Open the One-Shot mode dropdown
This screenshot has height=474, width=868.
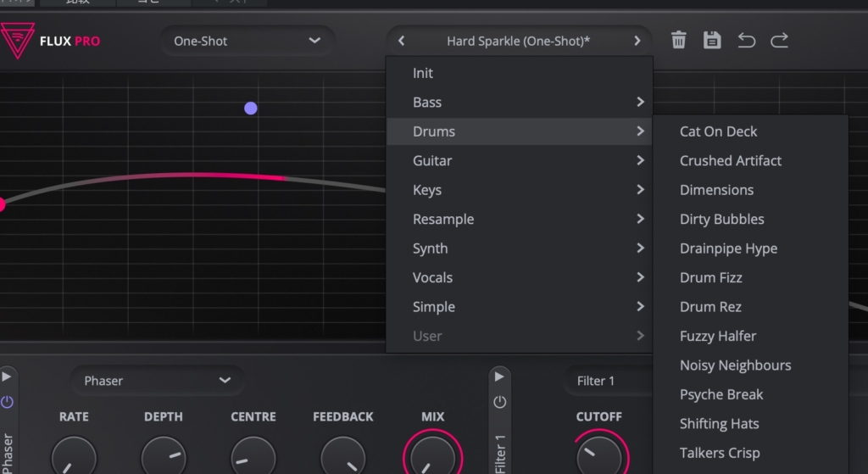tap(247, 41)
